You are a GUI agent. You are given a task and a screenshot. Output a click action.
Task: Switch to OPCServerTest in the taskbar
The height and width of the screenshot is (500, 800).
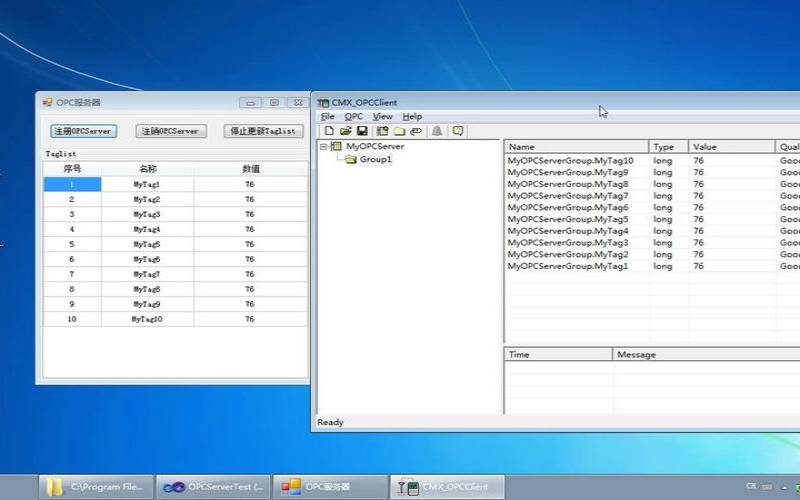(x=214, y=487)
